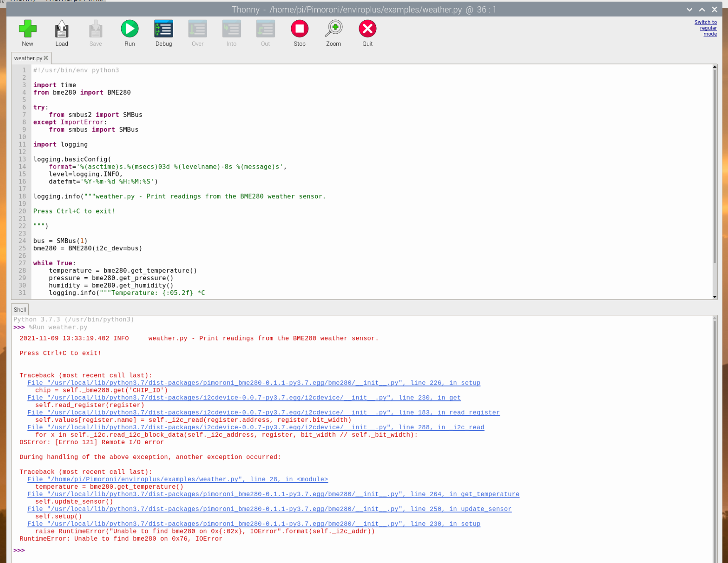Switch to the Shell tab
Image resolution: width=728 pixels, height=563 pixels.
point(20,309)
